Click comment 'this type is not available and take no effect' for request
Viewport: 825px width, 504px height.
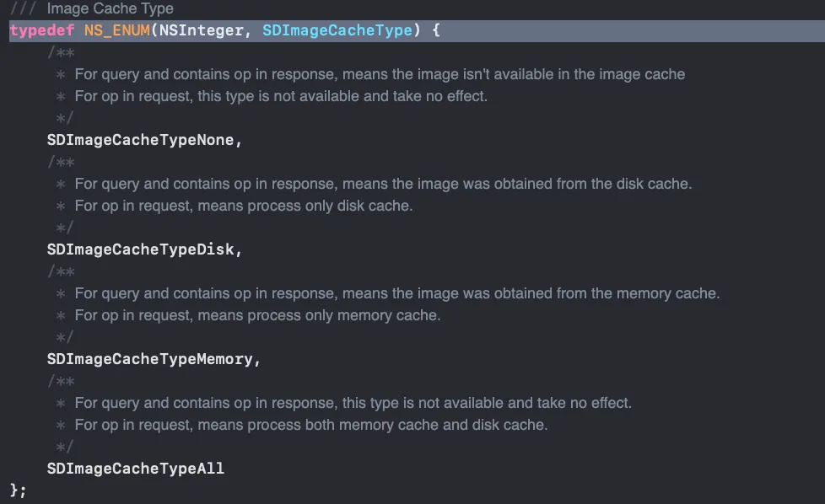281,96
